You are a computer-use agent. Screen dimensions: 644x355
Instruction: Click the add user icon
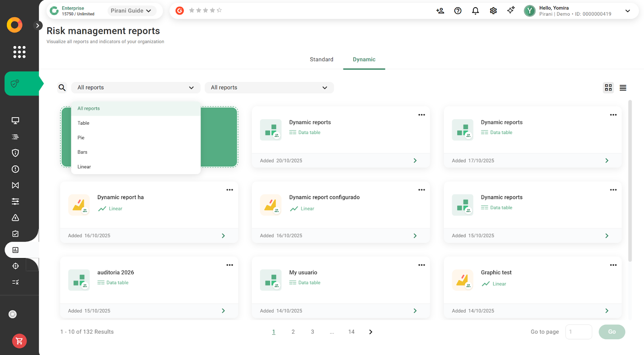[x=440, y=11]
